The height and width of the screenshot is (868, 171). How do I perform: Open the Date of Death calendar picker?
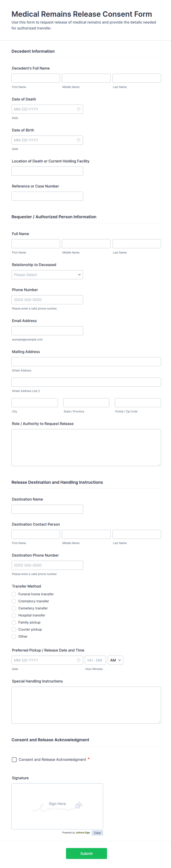[x=79, y=109]
